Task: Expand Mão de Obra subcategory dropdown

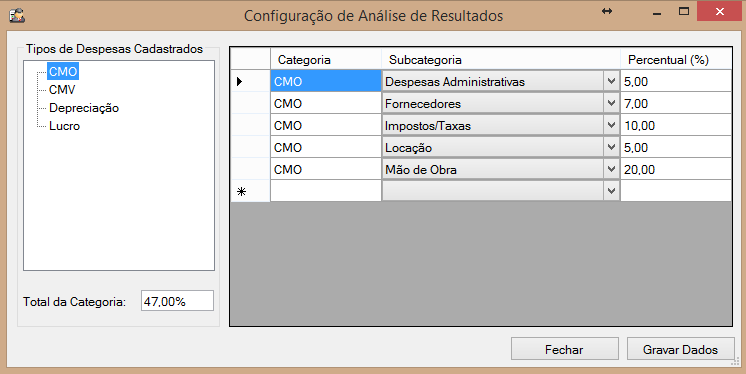Action: [x=611, y=169]
